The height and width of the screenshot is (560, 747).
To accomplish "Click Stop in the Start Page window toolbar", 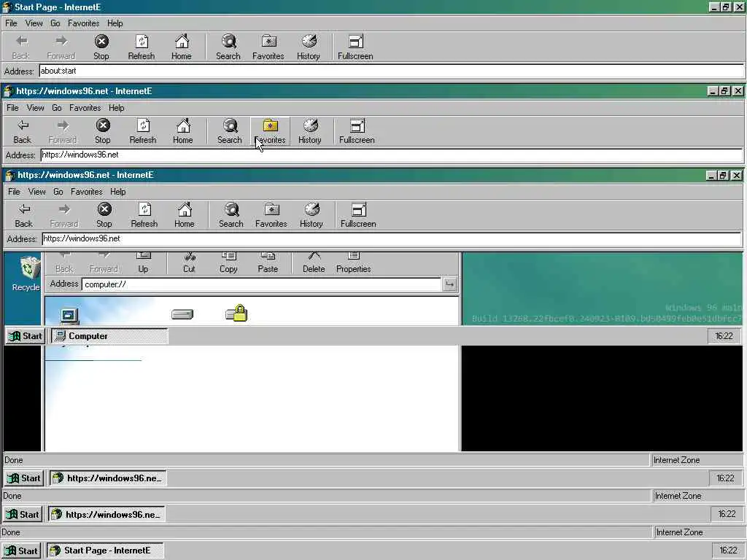I will pos(101,47).
